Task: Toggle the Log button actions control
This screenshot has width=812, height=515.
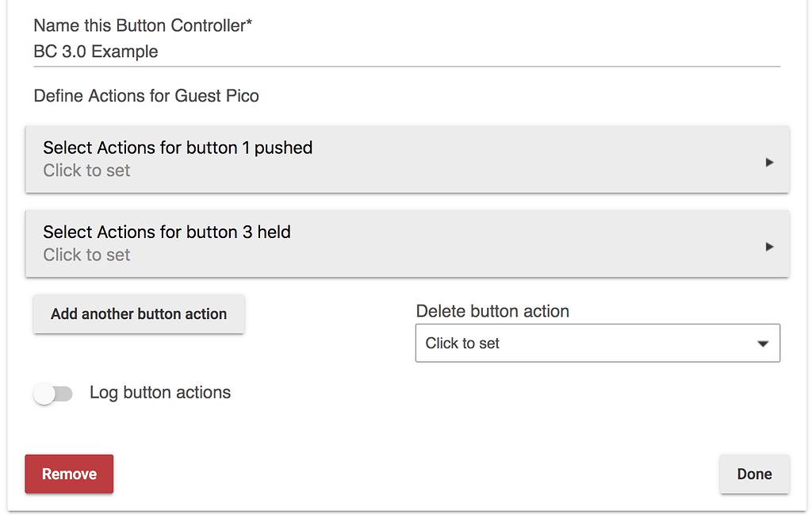Action: (x=53, y=393)
